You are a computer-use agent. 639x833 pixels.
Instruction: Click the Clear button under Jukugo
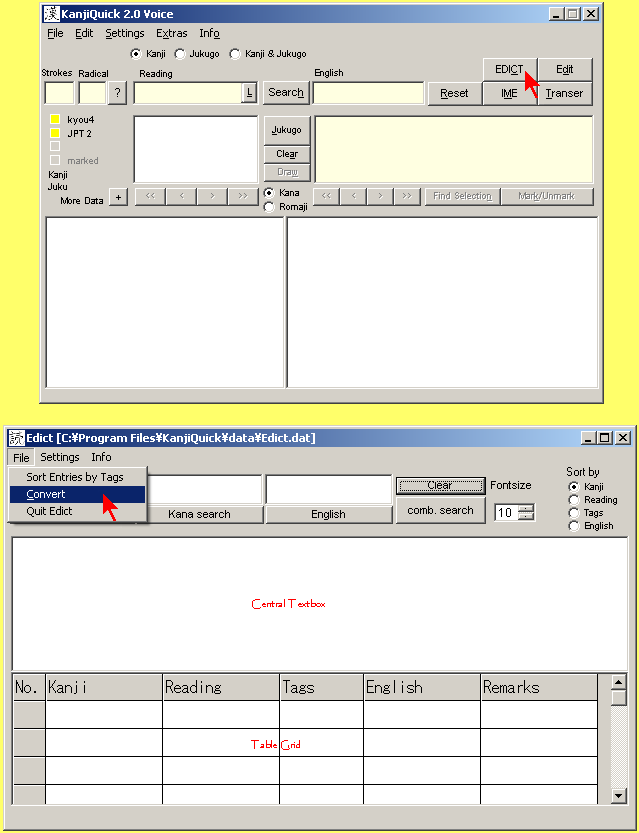tap(287, 154)
